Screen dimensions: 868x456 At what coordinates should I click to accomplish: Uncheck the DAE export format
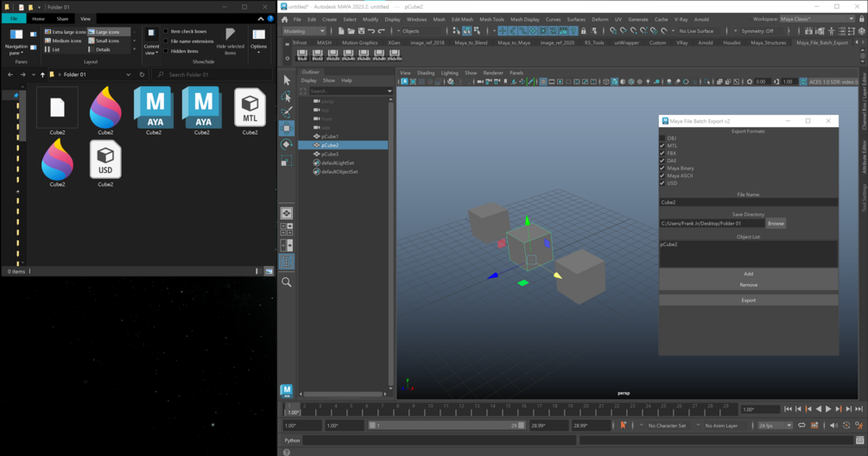(x=662, y=161)
